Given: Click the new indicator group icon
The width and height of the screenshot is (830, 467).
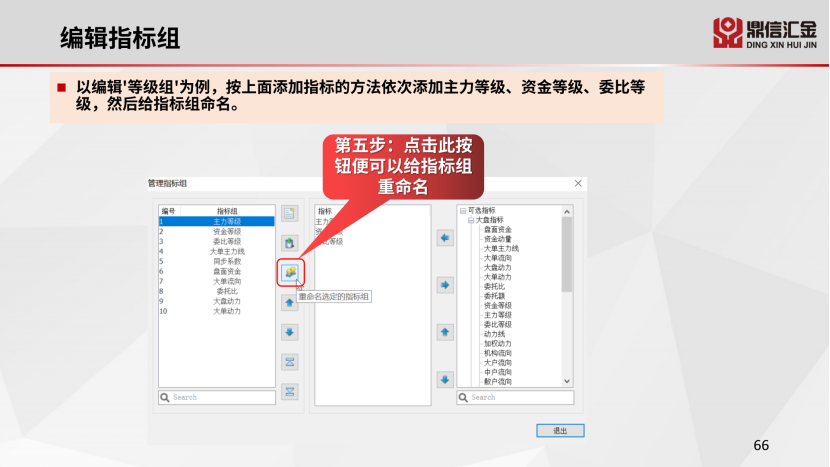Looking at the screenshot, I should click(290, 213).
